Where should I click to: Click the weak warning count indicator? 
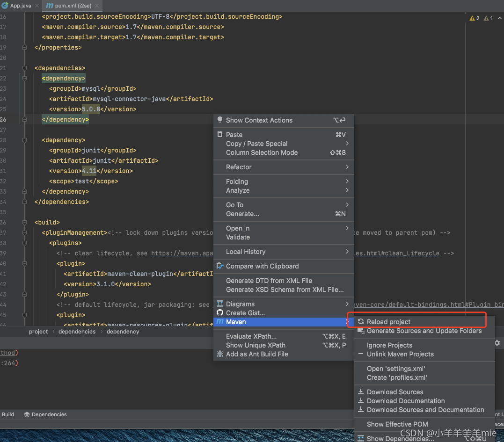pyautogui.click(x=488, y=18)
